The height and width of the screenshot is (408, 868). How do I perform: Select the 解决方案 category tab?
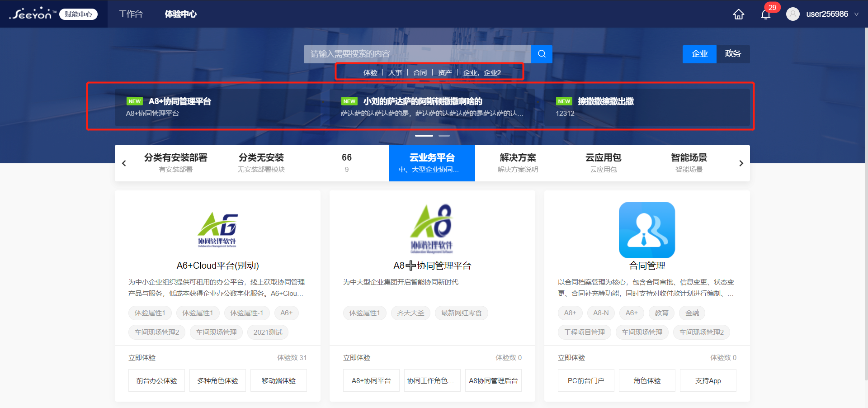(x=518, y=163)
